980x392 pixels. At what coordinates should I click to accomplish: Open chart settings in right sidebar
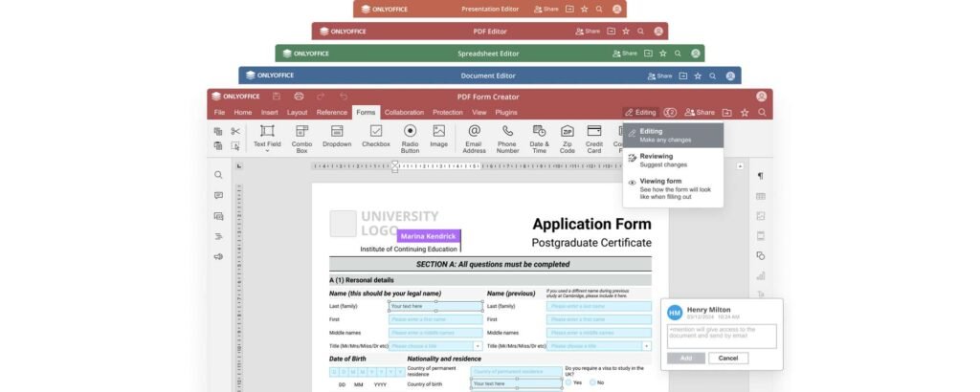pyautogui.click(x=760, y=275)
